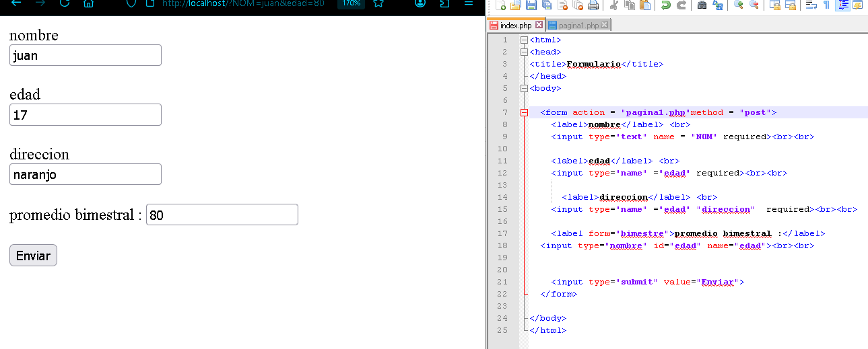Click the promedio bimestral field with 80
Image resolution: width=868 pixels, height=349 pixels.
coord(222,215)
